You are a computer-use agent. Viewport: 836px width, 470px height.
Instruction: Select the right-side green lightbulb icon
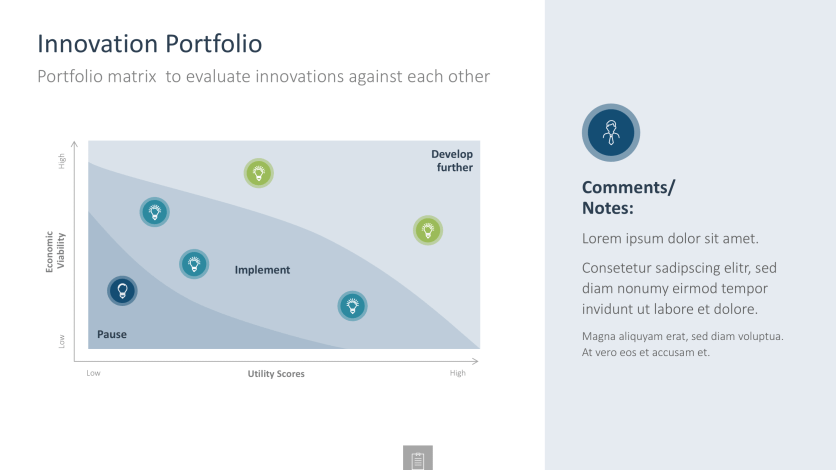click(428, 231)
